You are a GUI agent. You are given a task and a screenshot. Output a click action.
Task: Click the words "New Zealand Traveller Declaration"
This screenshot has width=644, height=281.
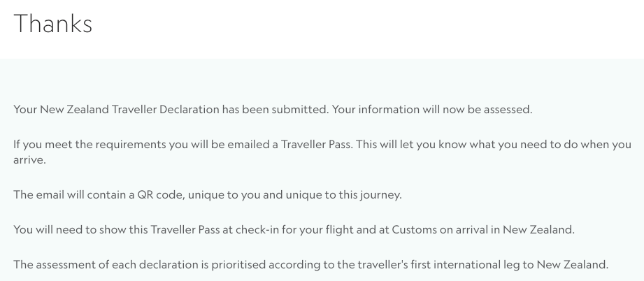coord(129,109)
